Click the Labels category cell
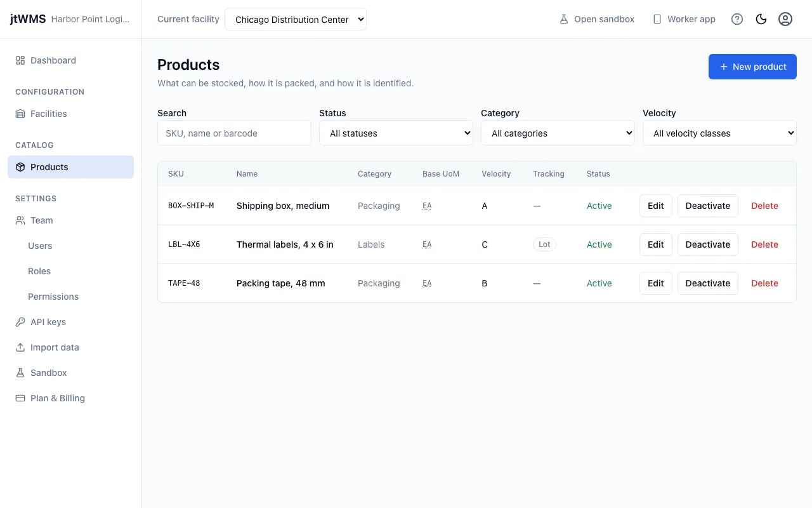 point(371,244)
